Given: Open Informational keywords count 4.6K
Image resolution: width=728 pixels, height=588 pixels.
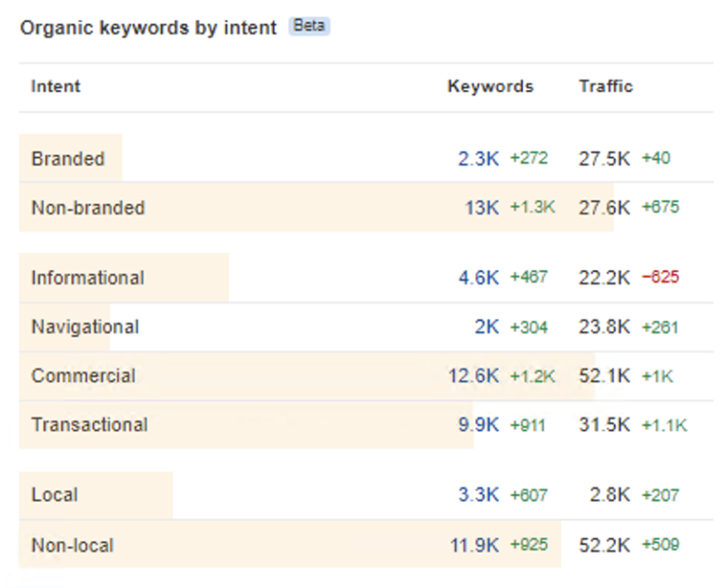Looking at the screenshot, I should coord(479,278).
